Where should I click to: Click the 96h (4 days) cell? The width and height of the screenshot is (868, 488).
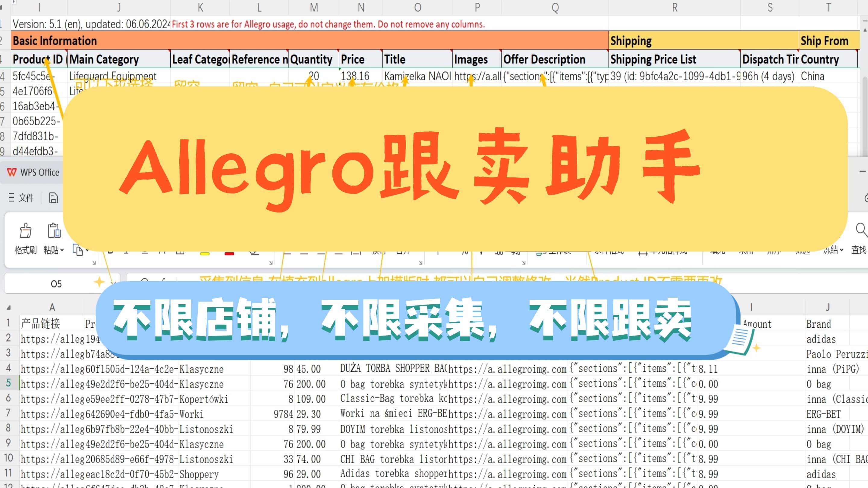click(x=770, y=76)
